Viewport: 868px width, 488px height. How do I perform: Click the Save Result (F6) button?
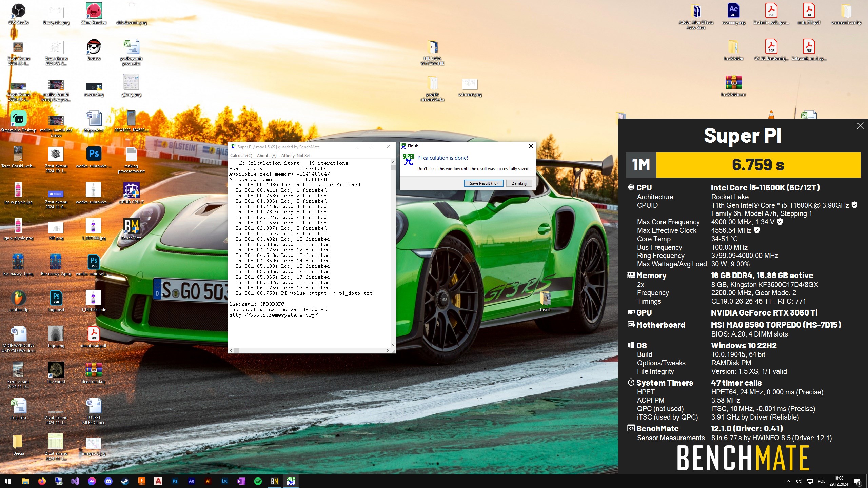pyautogui.click(x=484, y=183)
